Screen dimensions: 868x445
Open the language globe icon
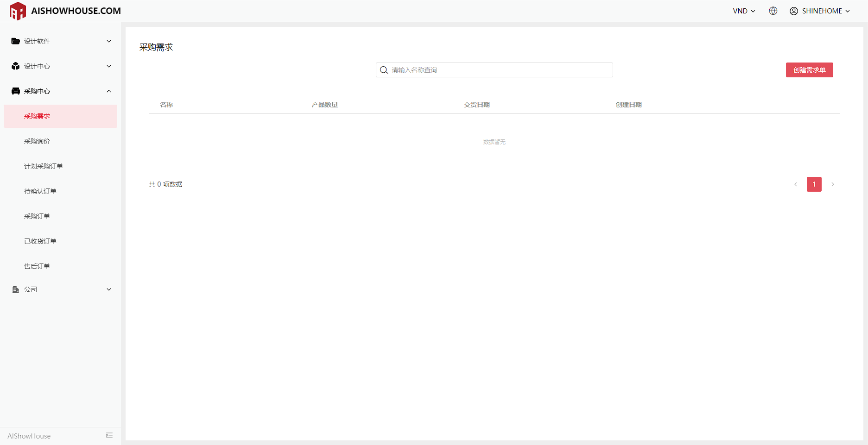tap(773, 11)
